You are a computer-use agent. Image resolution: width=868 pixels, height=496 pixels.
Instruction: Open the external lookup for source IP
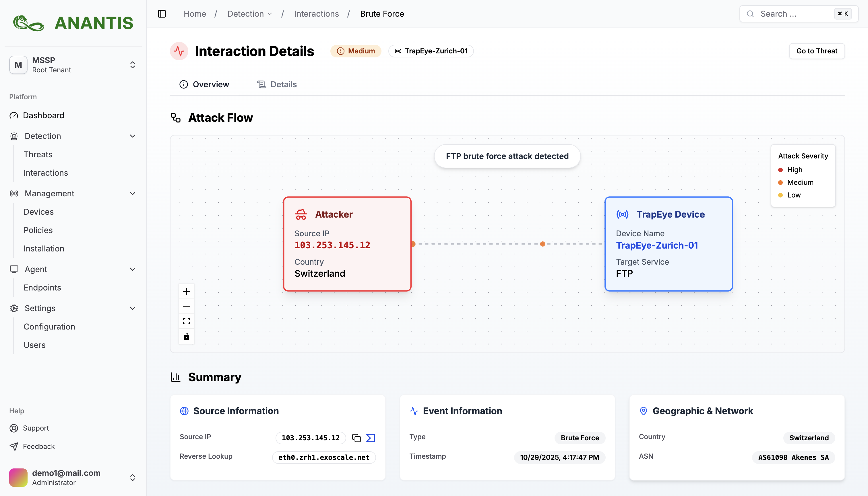pyautogui.click(x=370, y=438)
